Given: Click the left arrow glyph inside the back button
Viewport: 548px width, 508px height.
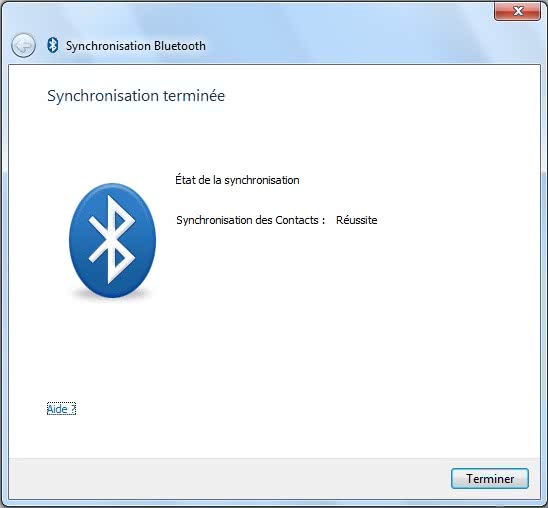Looking at the screenshot, I should coord(23,45).
